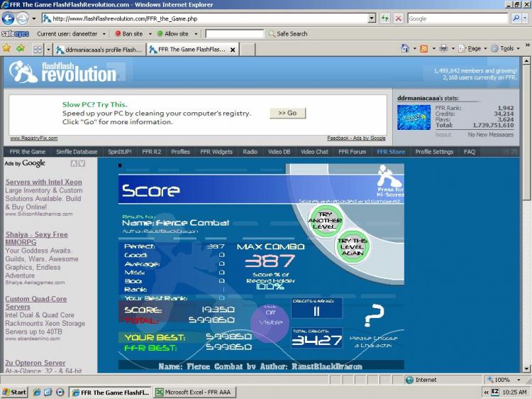The width and height of the screenshot is (532, 399).
Task: Open the Allow site dropdown arrow
Action: tap(196, 34)
